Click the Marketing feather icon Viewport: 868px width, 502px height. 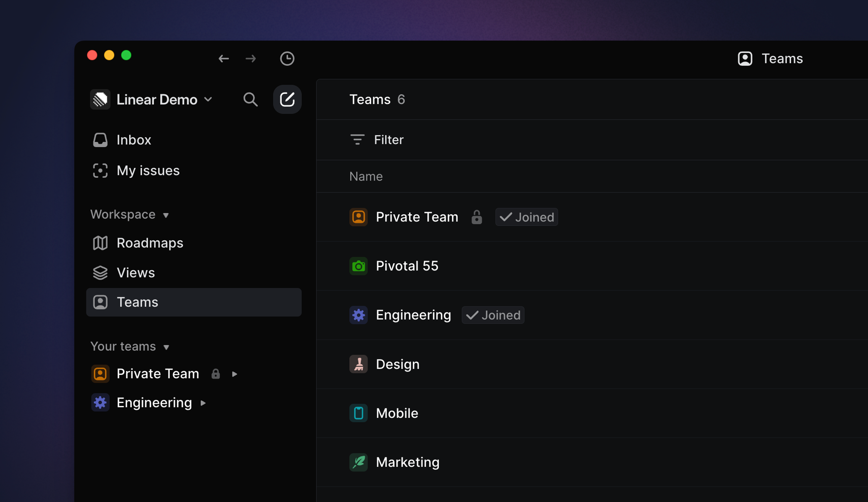pyautogui.click(x=359, y=463)
